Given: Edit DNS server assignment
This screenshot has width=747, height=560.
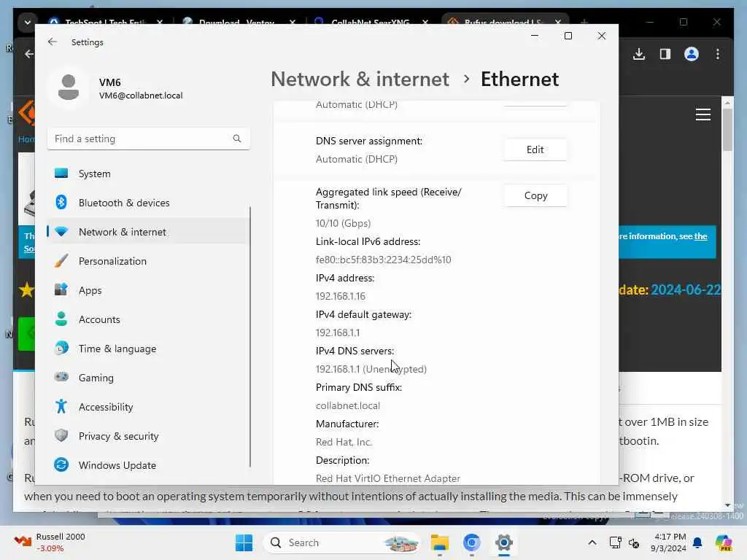Looking at the screenshot, I should pos(535,149).
